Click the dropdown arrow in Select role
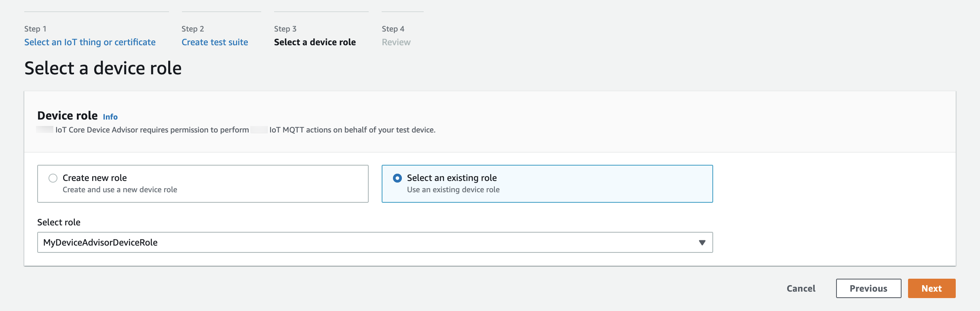980x311 pixels. tap(702, 242)
